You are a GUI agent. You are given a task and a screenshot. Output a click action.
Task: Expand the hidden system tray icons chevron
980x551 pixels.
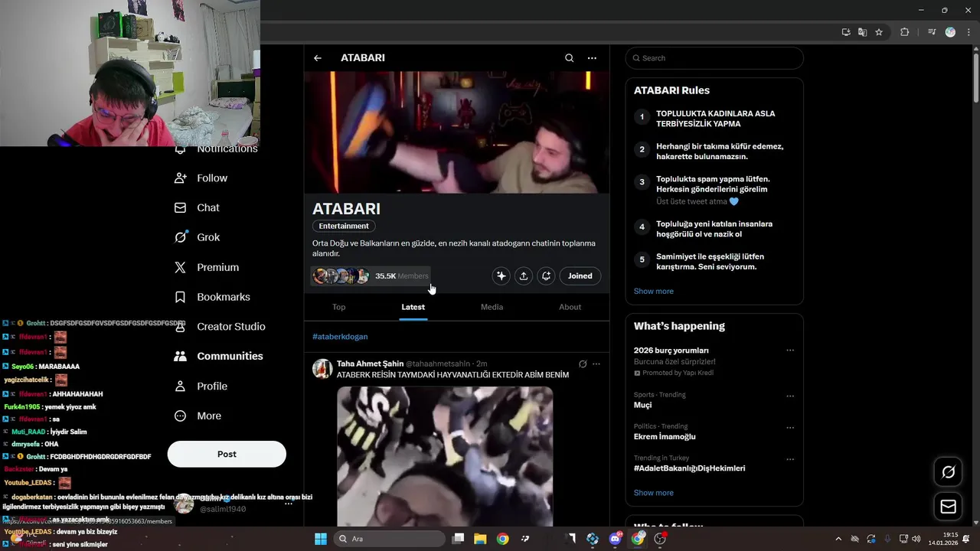838,539
